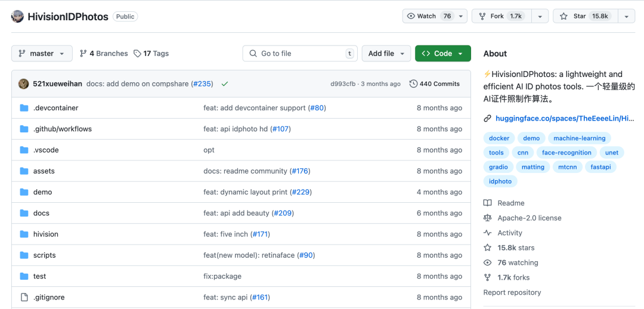644x309 pixels.
Task: Expand the Watch notifications dropdown arrow
Action: point(461,16)
